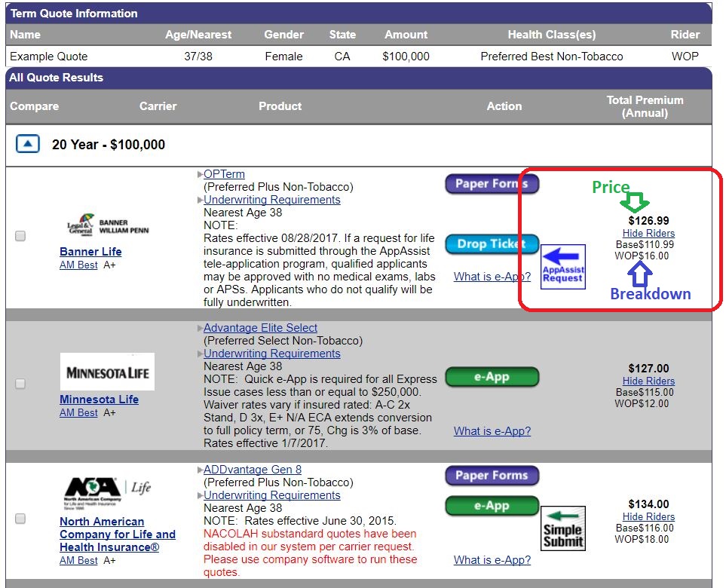Viewport: 726px width, 588px height.
Task: Open the ADDvantage Gen 8 product link
Action: (x=253, y=470)
